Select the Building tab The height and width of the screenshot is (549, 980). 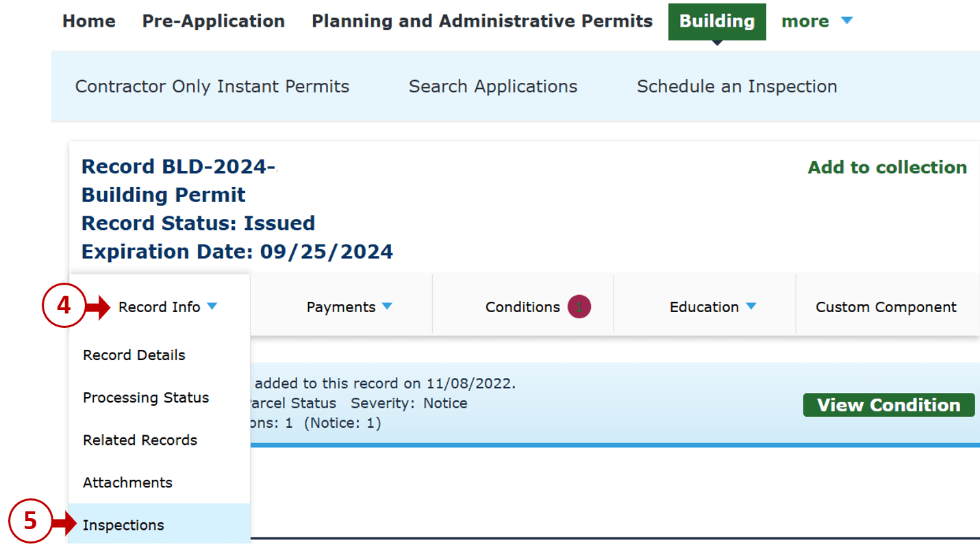click(x=717, y=21)
